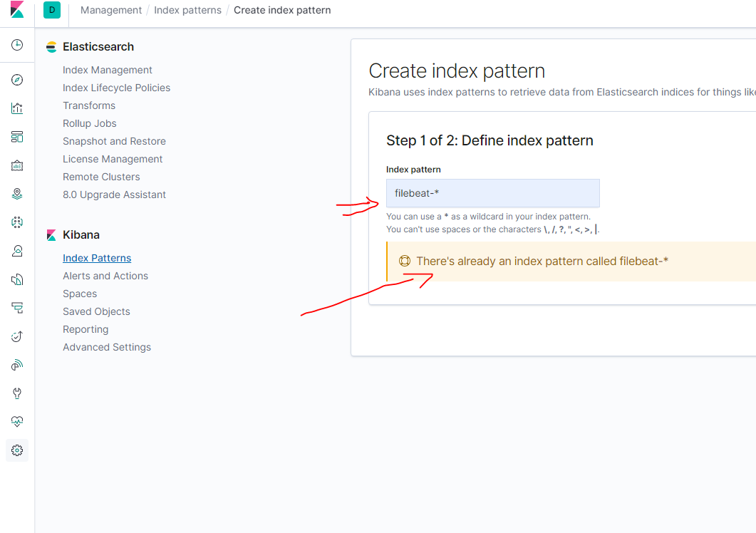
Task: Open Stack Monitoring heartbeat icon
Action: click(x=17, y=422)
